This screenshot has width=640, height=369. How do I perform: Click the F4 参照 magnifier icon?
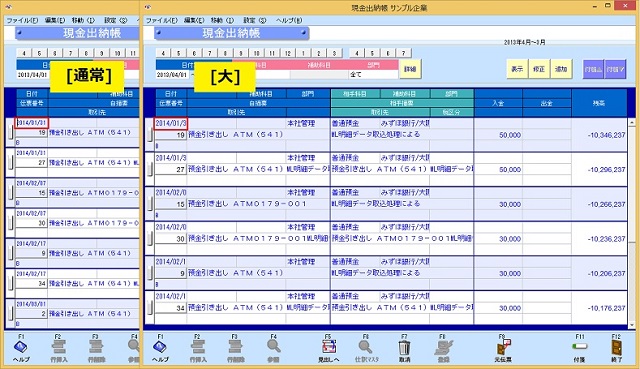[x=273, y=347]
